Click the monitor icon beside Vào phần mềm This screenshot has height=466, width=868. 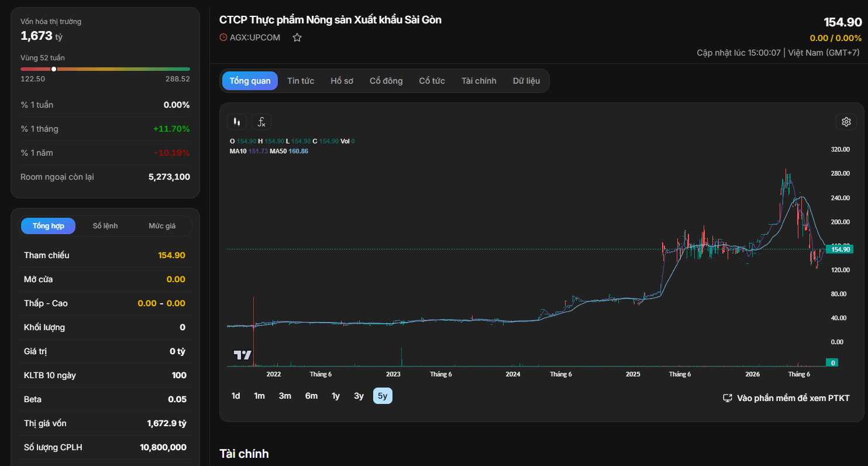click(x=728, y=398)
